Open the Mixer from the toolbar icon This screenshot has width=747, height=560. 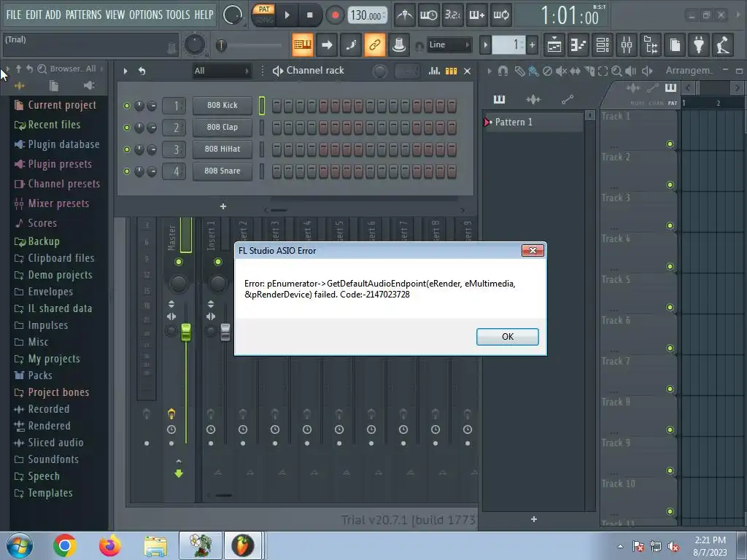click(x=627, y=44)
